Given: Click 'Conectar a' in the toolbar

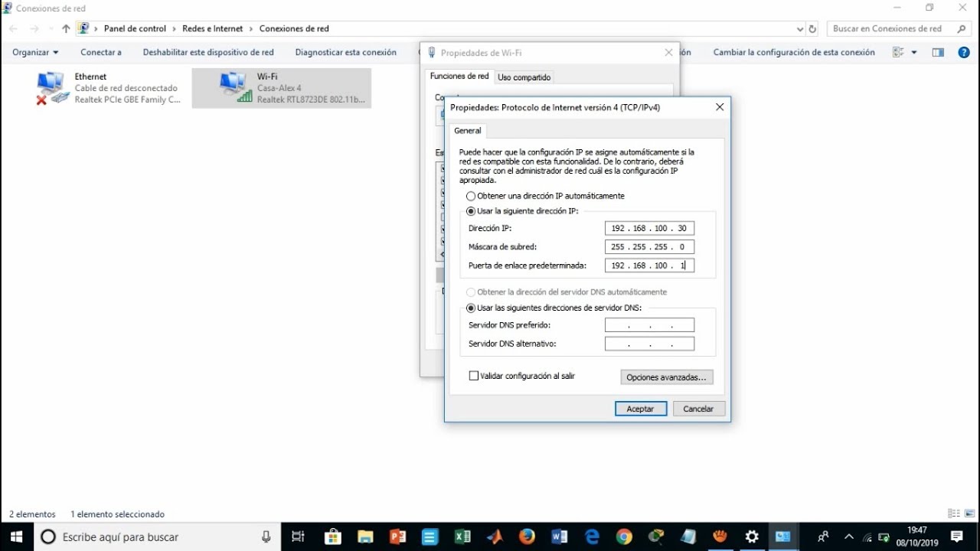Looking at the screenshot, I should [x=101, y=52].
